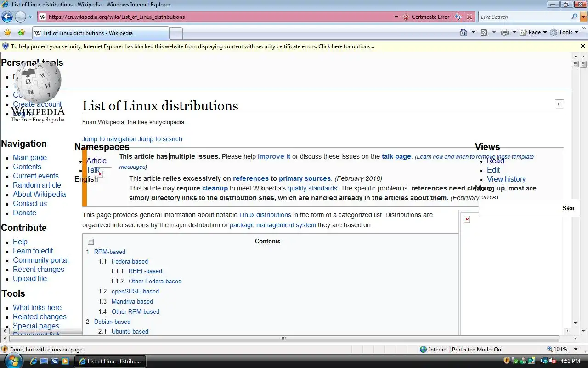Screen dimensions: 588x368
Task: Open the Recent Pages dropdown arrow
Action: tap(31, 17)
